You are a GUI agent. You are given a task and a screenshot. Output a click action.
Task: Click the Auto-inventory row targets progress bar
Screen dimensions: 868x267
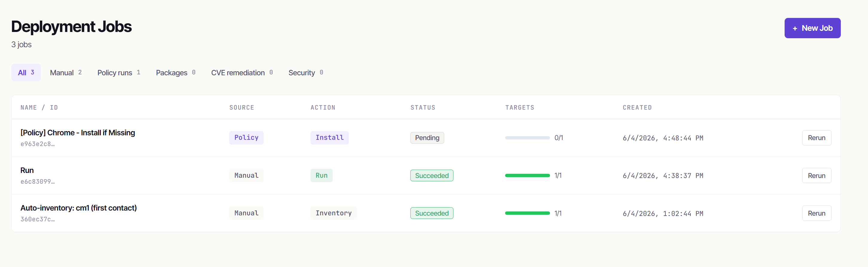[527, 213]
